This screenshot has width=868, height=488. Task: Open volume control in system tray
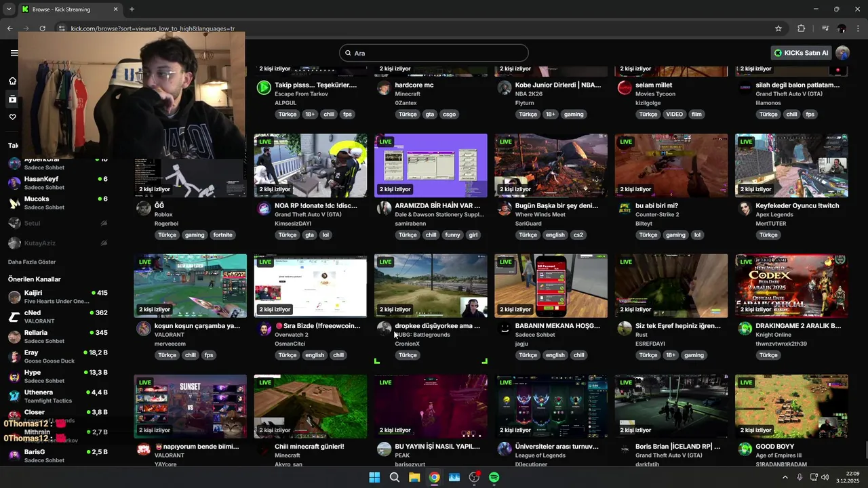(x=825, y=477)
